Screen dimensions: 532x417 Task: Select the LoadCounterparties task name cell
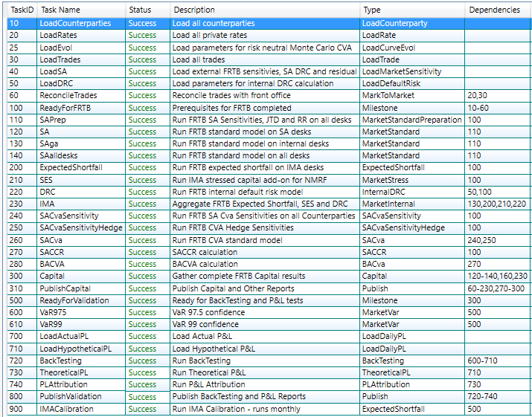81,23
